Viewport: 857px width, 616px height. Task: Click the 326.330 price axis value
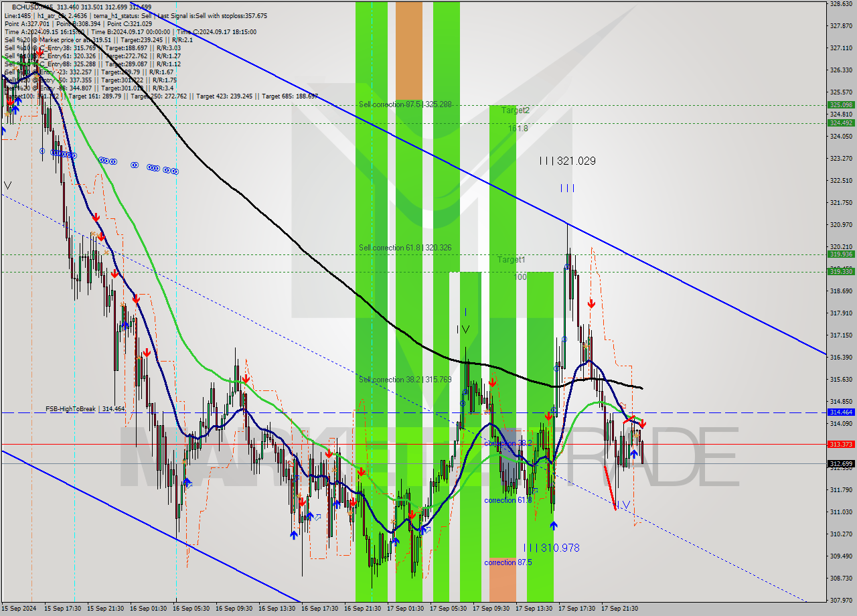pyautogui.click(x=841, y=70)
